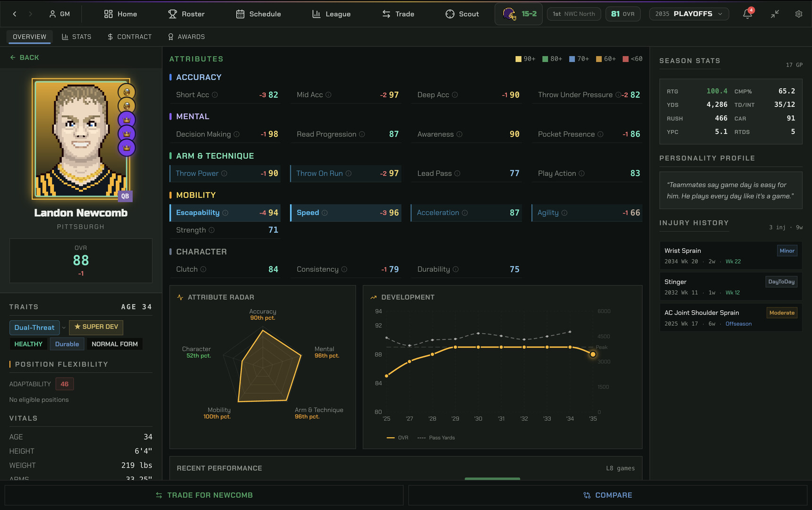
Task: Click the info icon beside Short Acc
Action: tap(215, 95)
